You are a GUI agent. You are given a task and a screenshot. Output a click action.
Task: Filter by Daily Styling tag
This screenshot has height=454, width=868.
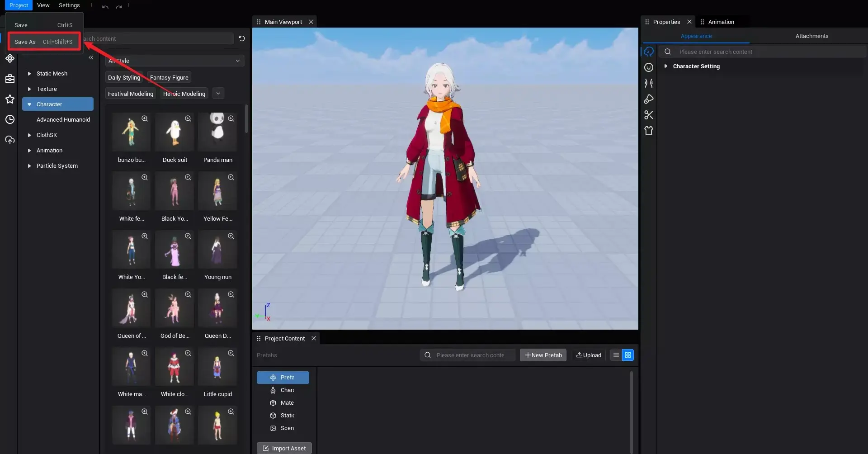click(x=124, y=77)
